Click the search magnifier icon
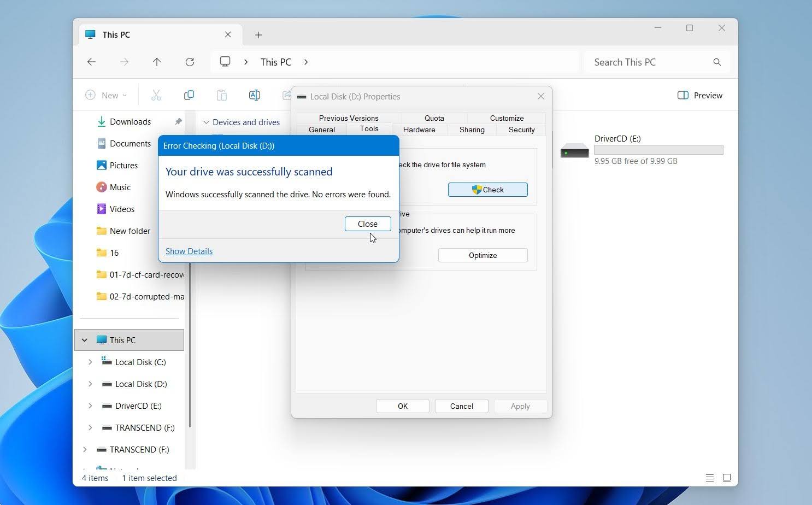Viewport: 812px width, 505px height. tap(717, 62)
